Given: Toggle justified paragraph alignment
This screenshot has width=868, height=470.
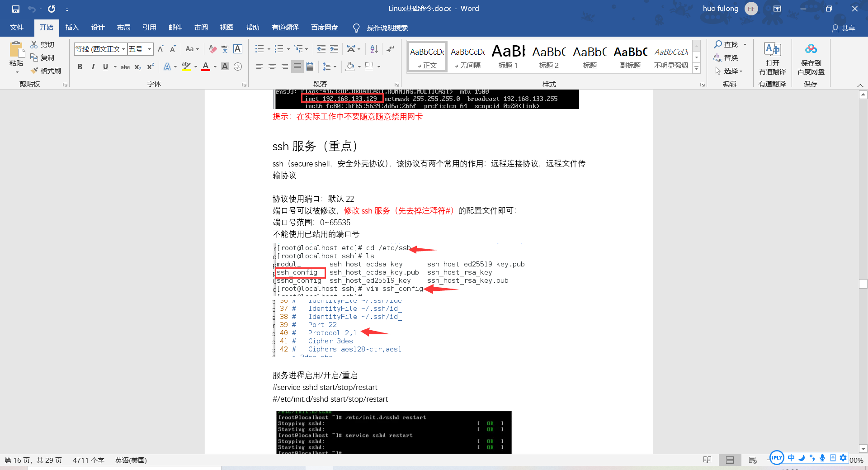Looking at the screenshot, I should [297, 66].
